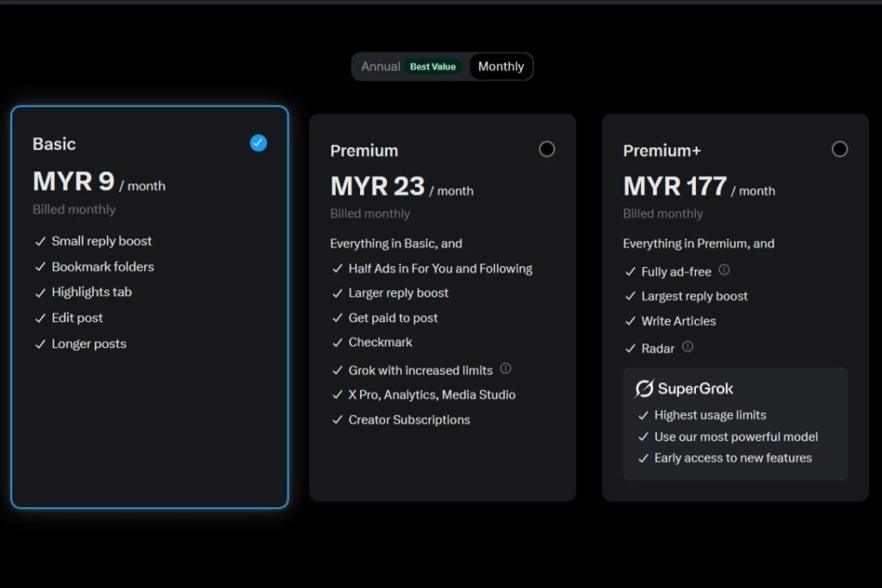
Task: Click 'Bookmark folders' feature
Action: coord(103,267)
